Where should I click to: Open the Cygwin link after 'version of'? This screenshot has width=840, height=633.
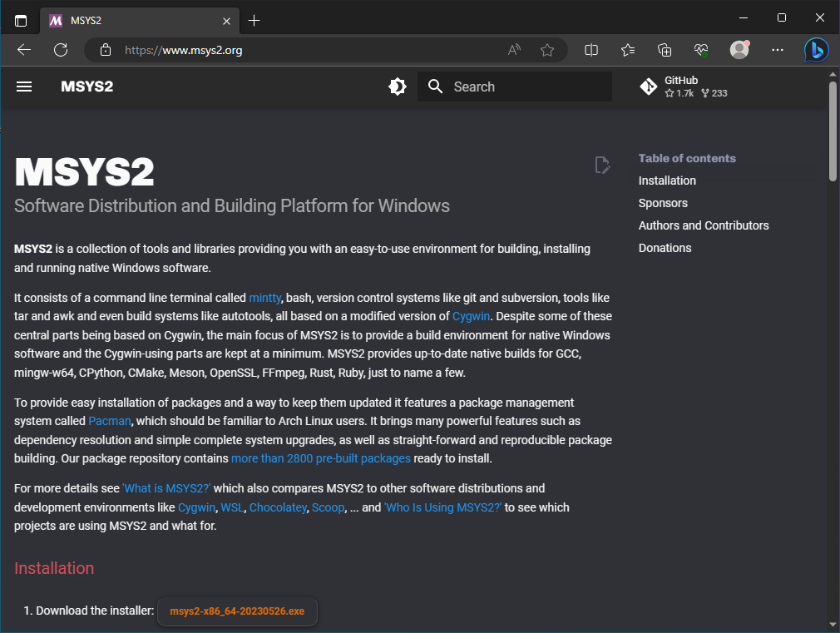471,316
